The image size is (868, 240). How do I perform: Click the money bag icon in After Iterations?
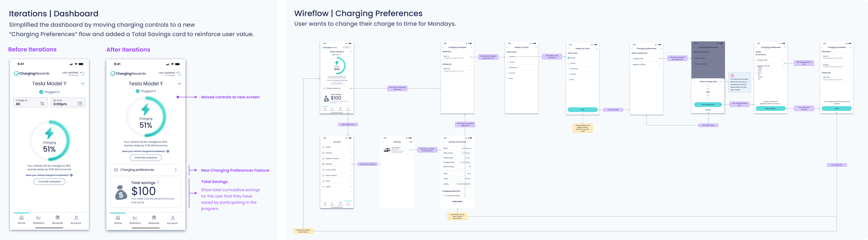point(121,193)
